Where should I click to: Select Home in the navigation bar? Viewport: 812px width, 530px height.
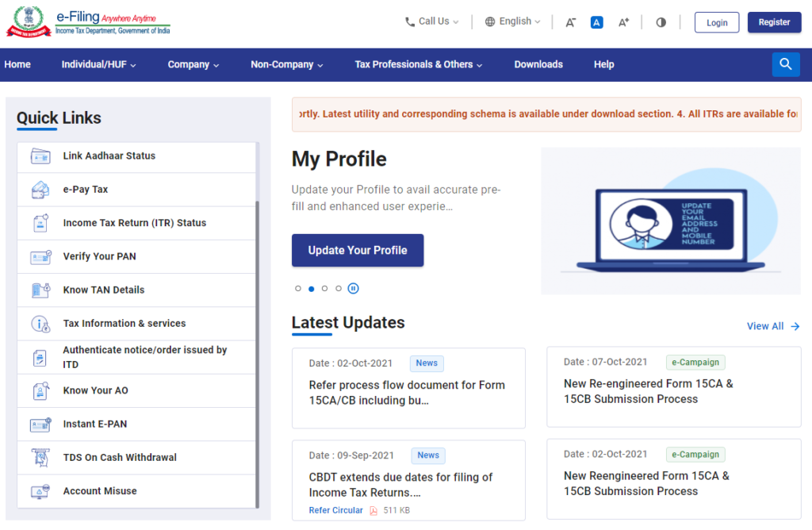17,64
